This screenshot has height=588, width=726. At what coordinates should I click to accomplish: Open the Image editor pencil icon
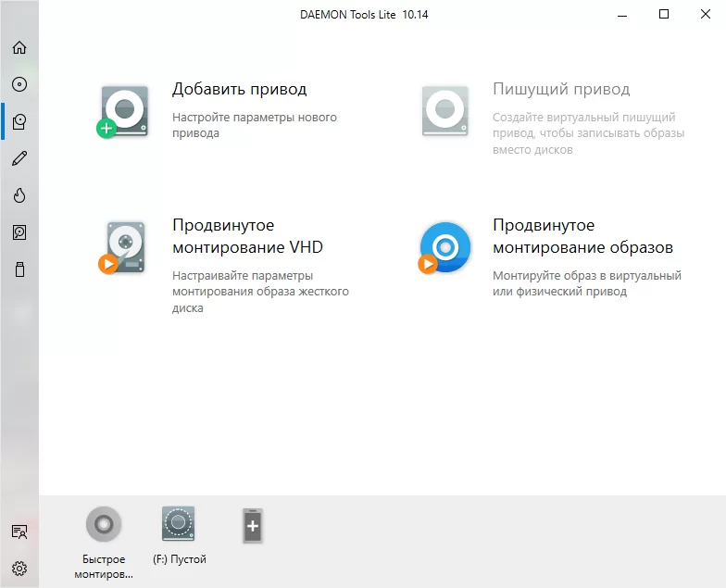click(x=19, y=158)
